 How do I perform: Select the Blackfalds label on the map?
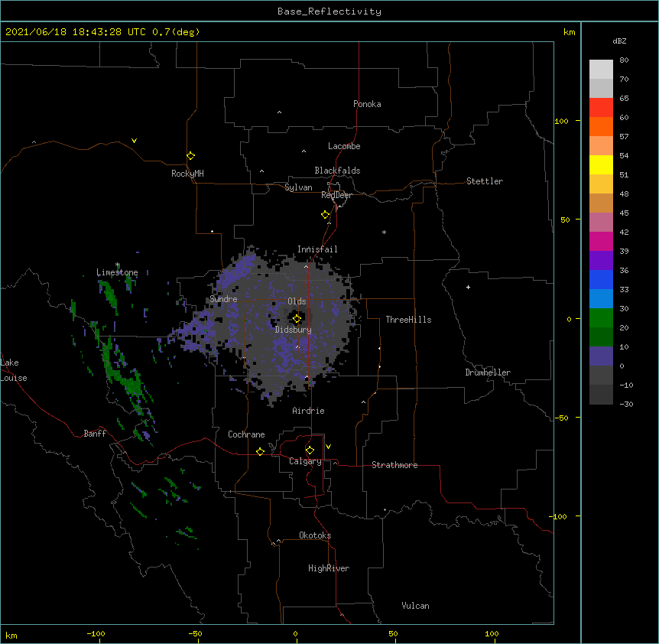pos(337,171)
